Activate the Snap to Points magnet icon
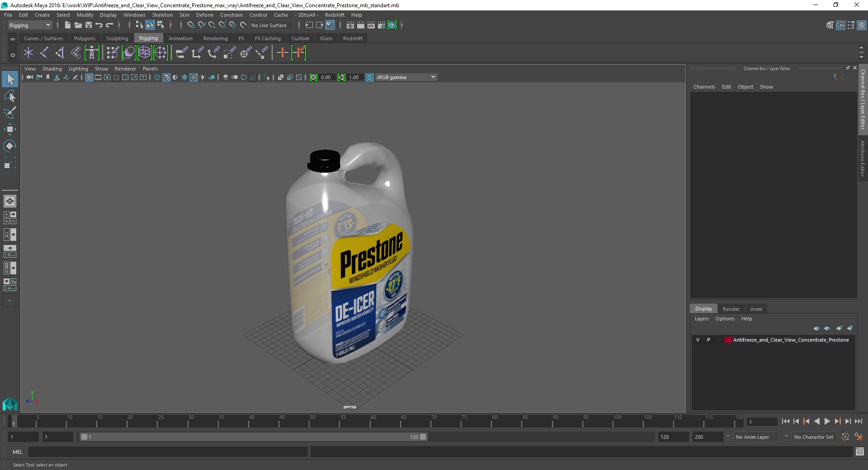Image resolution: width=868 pixels, height=470 pixels. click(212, 25)
